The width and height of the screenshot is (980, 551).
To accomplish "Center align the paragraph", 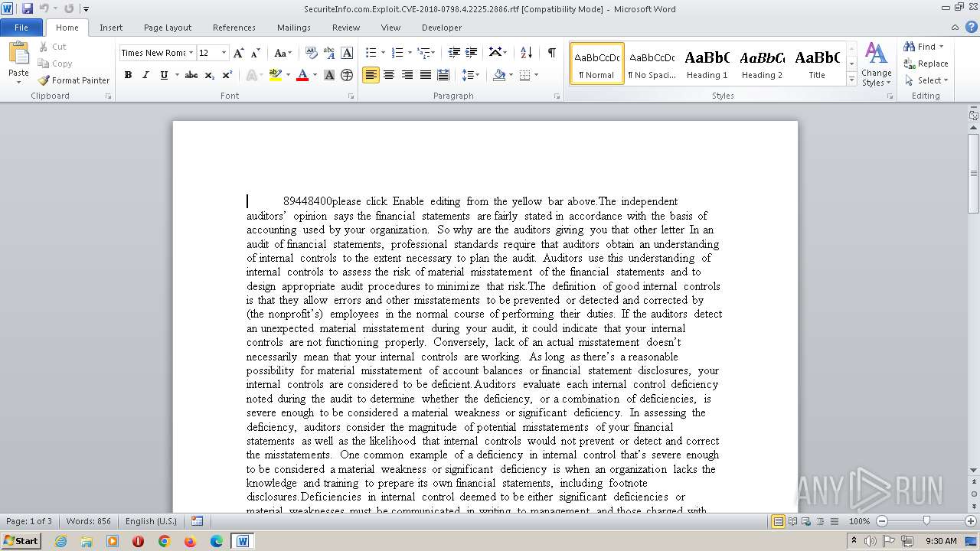I will 389,75.
